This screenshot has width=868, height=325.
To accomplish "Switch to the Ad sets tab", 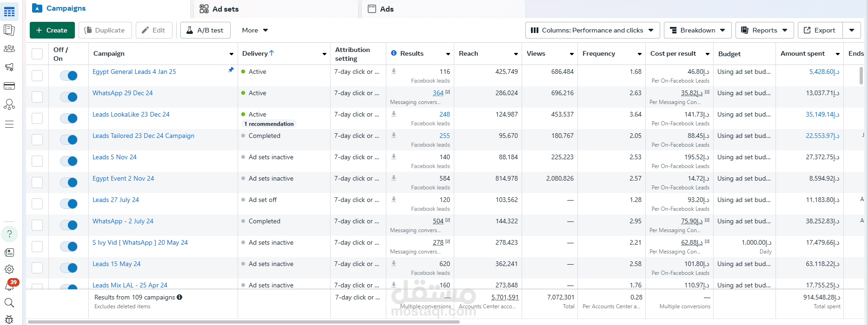I will point(219,9).
